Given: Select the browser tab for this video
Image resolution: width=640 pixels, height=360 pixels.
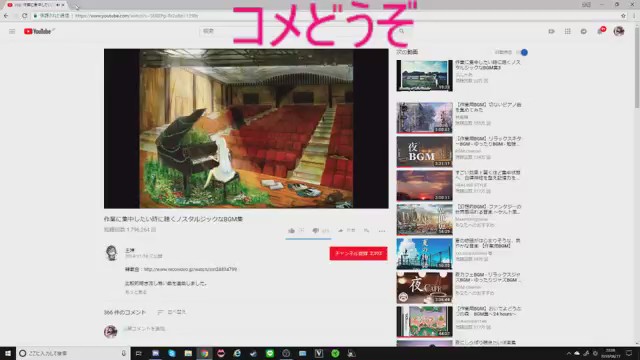Looking at the screenshot, I should [x=36, y=5].
